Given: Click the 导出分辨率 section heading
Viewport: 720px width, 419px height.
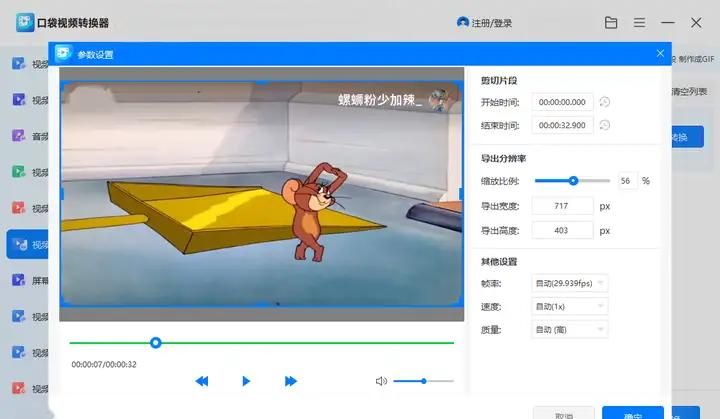Looking at the screenshot, I should pos(503,159).
